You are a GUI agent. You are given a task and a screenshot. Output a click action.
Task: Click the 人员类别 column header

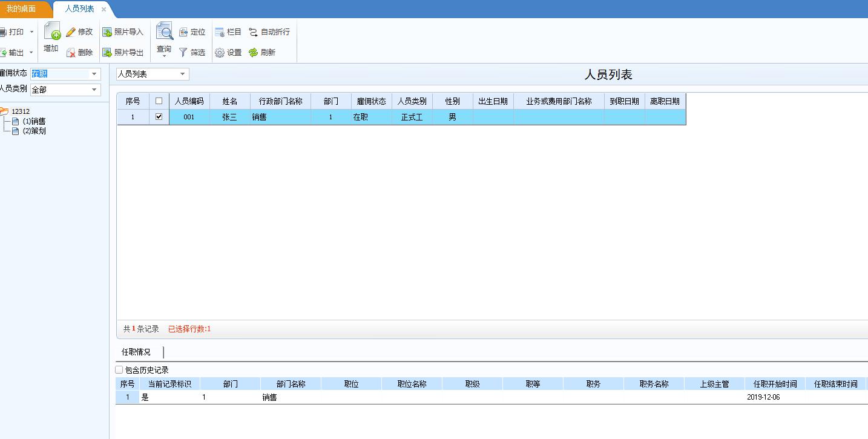pyautogui.click(x=412, y=101)
